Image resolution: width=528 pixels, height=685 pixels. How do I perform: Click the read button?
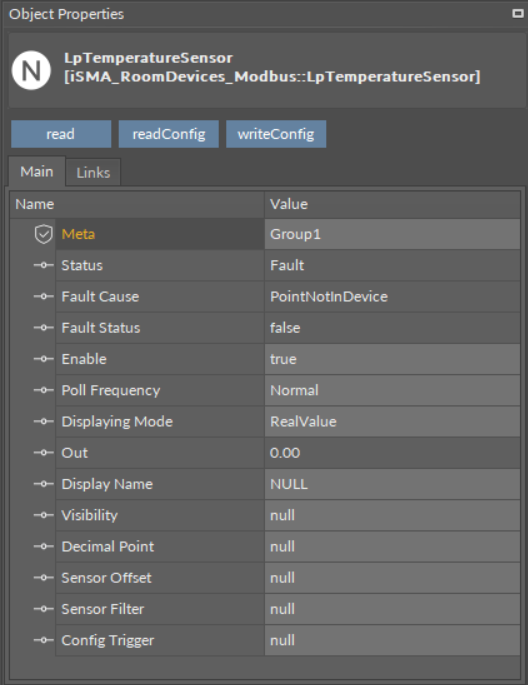point(61,134)
